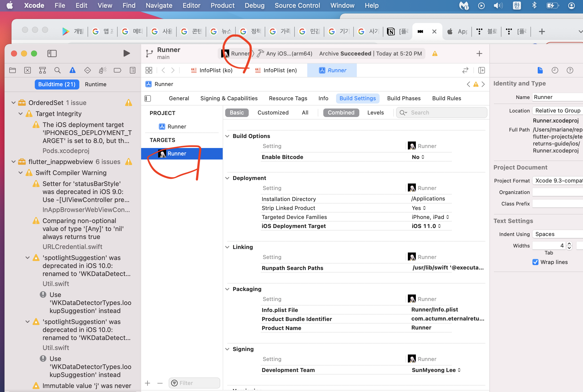This screenshot has height=392, width=583.
Task: Click the Run play button
Action: point(127,53)
